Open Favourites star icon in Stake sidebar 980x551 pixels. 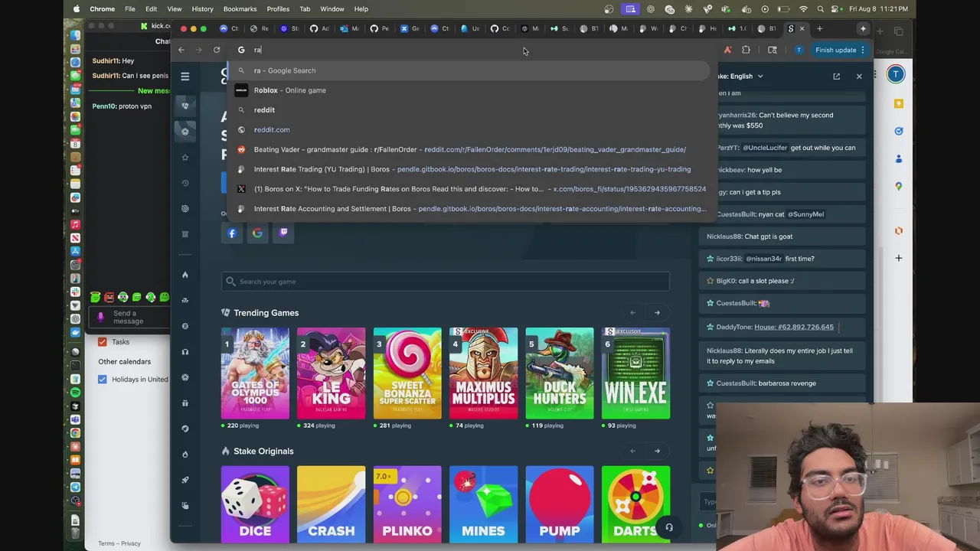[185, 158]
